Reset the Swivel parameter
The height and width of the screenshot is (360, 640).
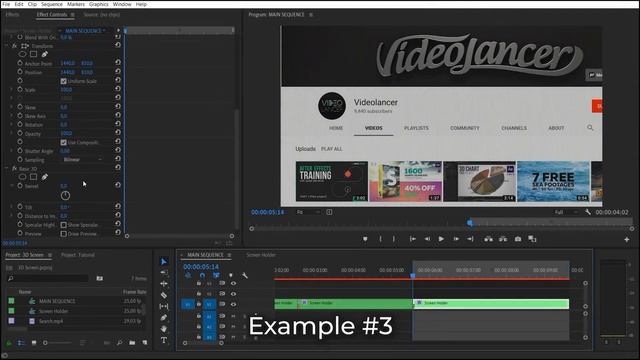(118, 185)
